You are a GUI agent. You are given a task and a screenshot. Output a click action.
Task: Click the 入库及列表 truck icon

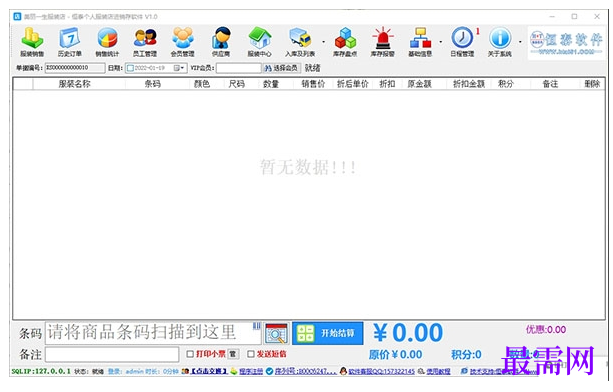pyautogui.click(x=300, y=42)
